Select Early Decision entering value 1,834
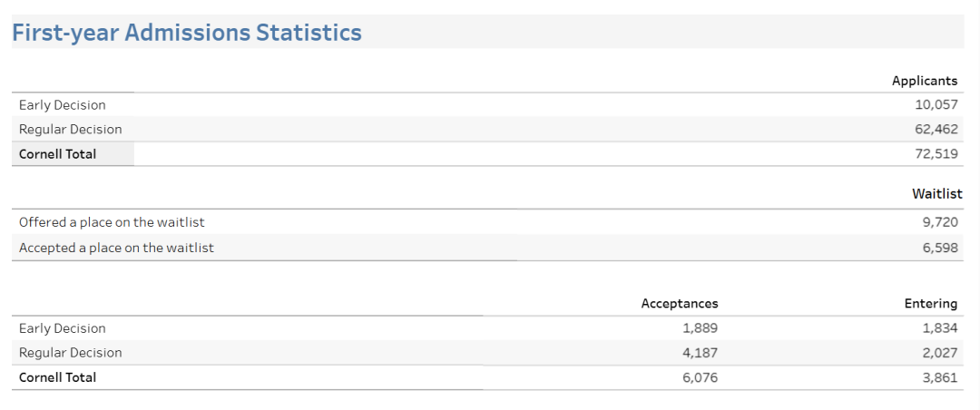The height and width of the screenshot is (410, 980). [x=939, y=328]
